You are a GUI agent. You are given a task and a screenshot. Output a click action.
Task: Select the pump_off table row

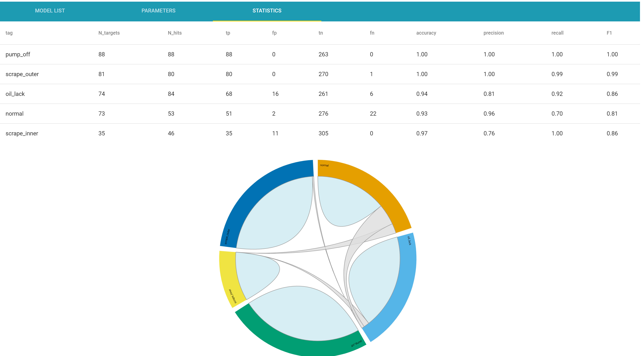tap(18, 54)
